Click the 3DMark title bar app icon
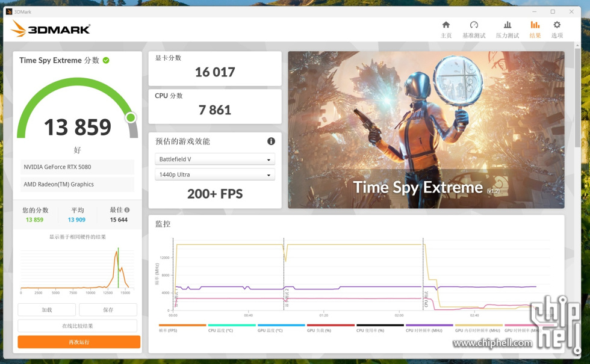 [9, 11]
